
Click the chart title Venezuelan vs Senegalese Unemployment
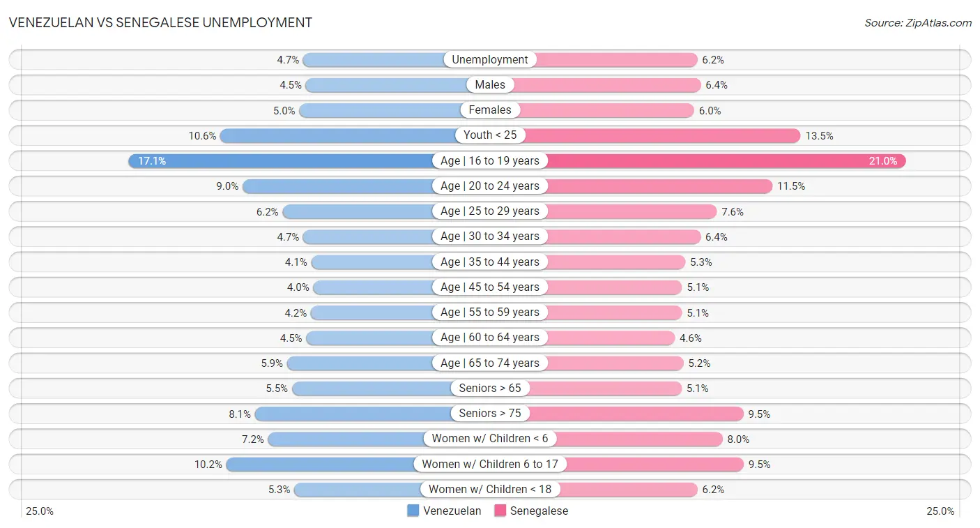point(160,22)
